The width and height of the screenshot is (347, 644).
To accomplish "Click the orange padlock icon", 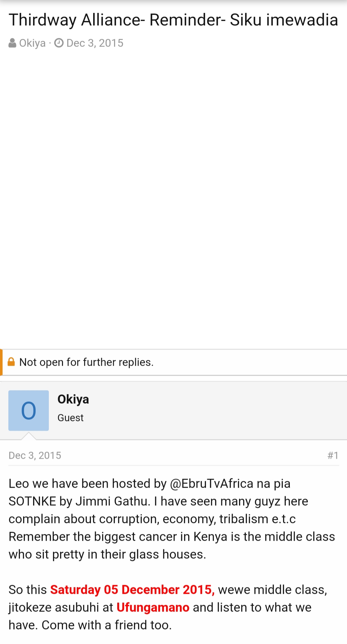I will (x=11, y=362).
